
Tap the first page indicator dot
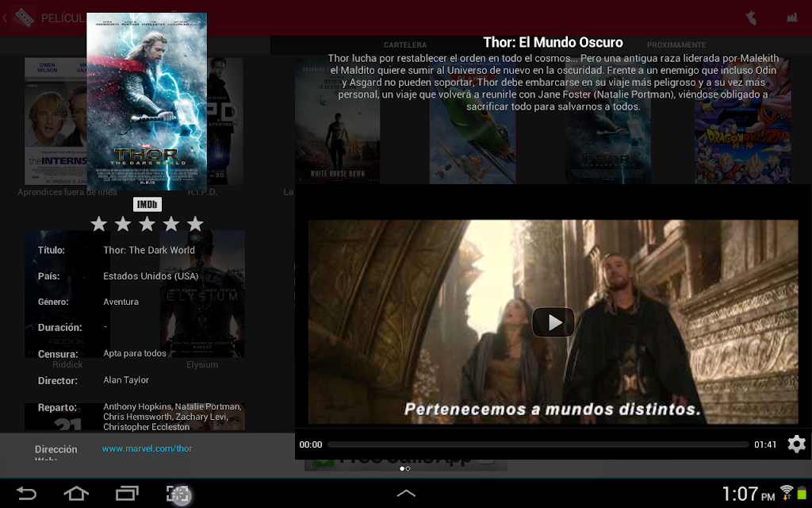click(402, 468)
